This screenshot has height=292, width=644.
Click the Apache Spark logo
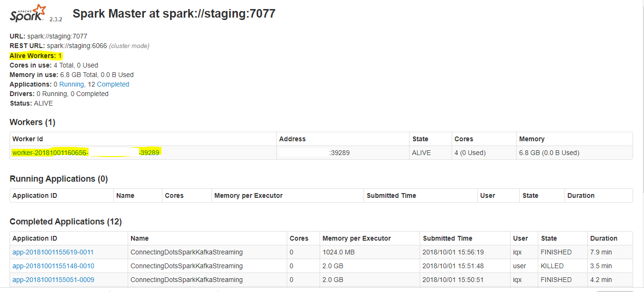tap(28, 13)
